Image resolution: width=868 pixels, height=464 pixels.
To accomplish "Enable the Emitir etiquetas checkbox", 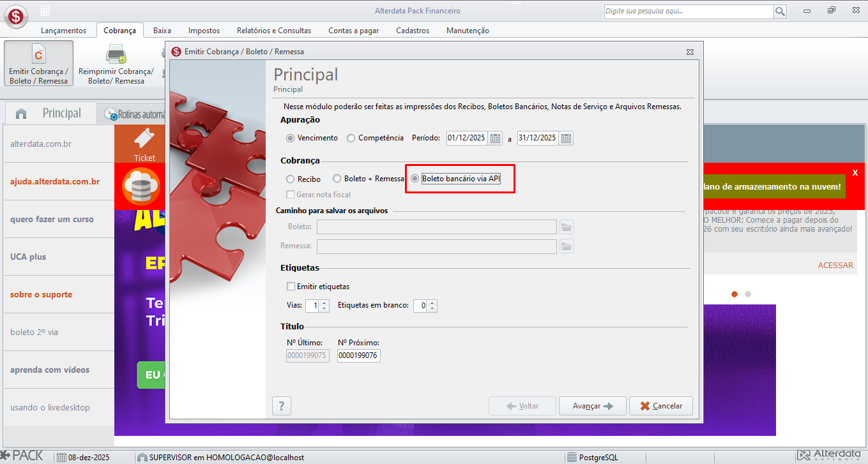I will 291,287.
